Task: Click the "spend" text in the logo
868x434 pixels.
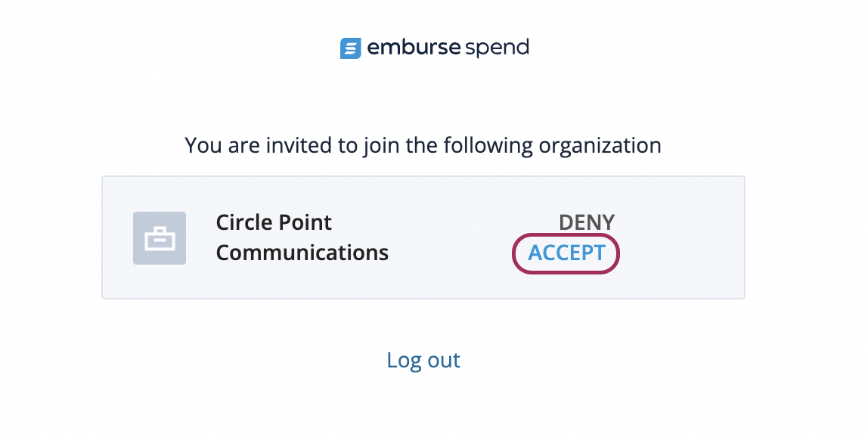Action: point(497,48)
